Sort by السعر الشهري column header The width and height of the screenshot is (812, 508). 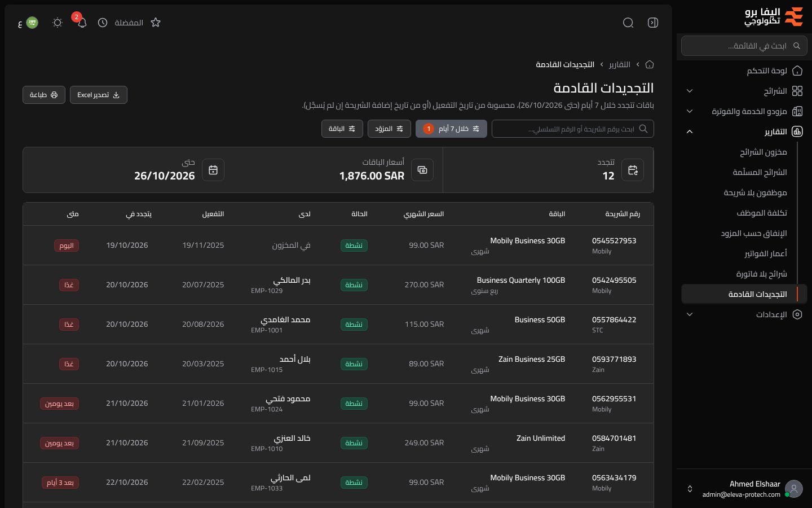click(x=423, y=214)
